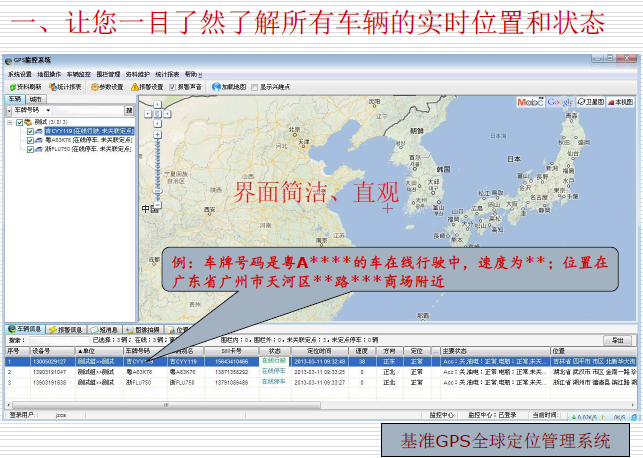Viewport: 643px width, 458px height.
Task: Switch map to 本机图 local map
Action: (x=620, y=101)
